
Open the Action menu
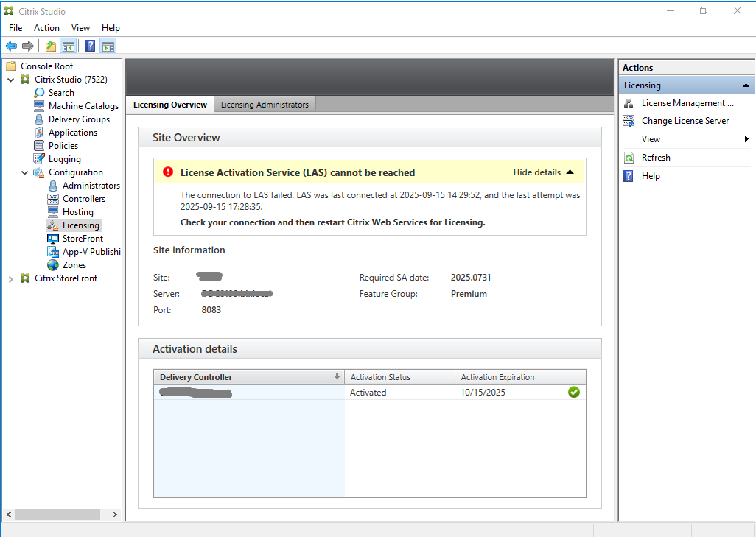46,28
